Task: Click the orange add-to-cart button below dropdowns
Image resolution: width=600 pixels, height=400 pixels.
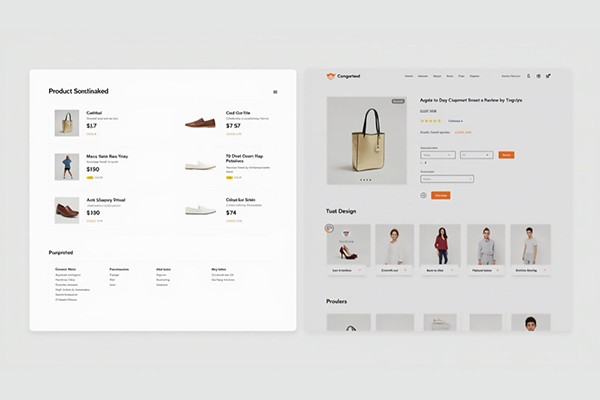Action: pyautogui.click(x=441, y=195)
